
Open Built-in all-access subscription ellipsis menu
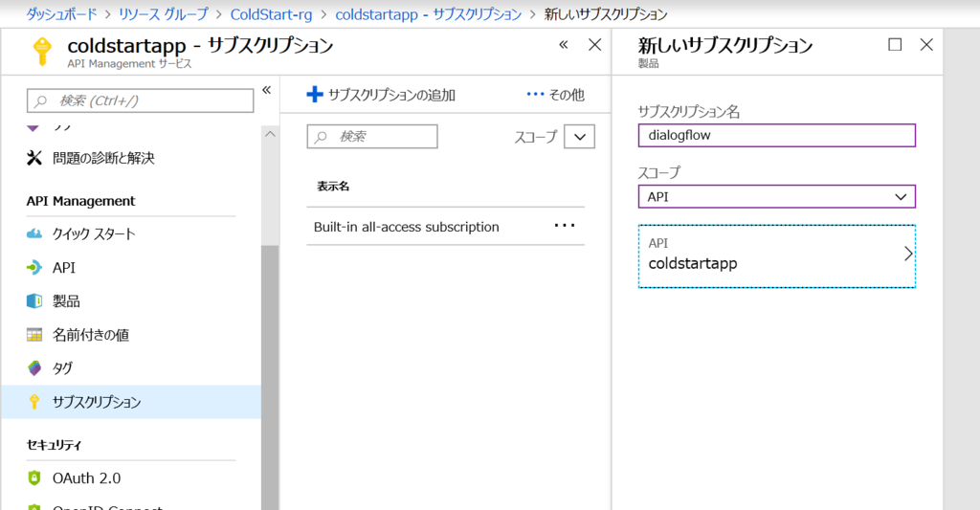565,226
